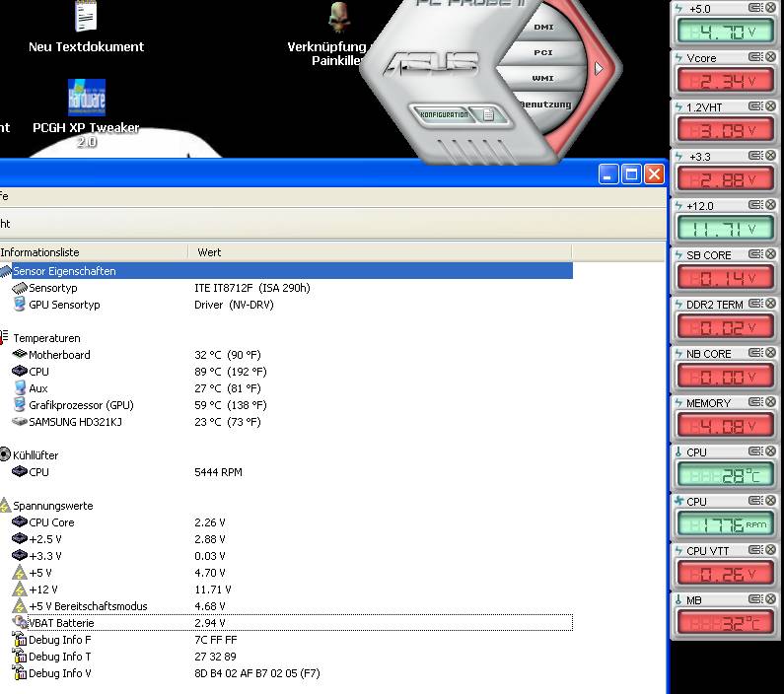Close the SB CORE panel
The height and width of the screenshot is (694, 784).
pos(770,254)
